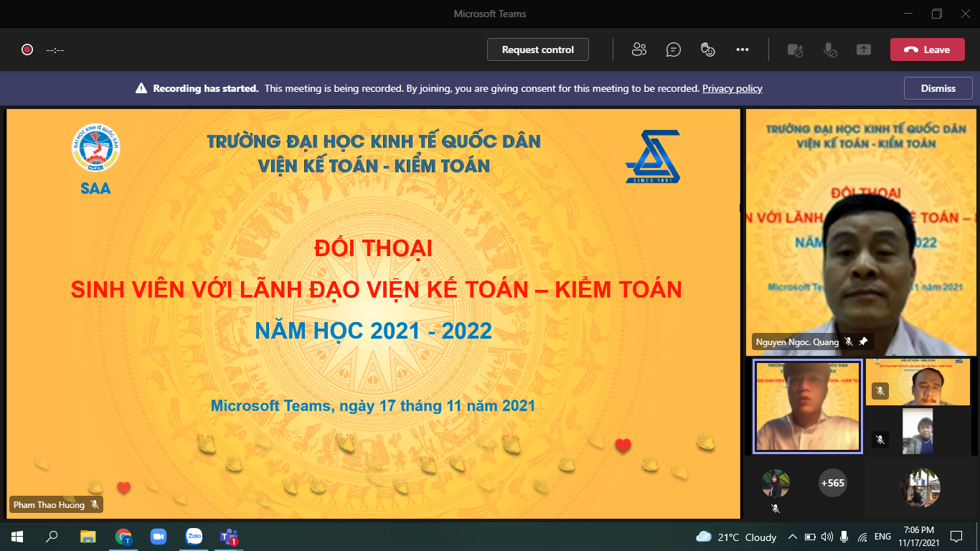Open the Privacy policy link
Viewport: 980px width, 551px height.
[x=732, y=88]
